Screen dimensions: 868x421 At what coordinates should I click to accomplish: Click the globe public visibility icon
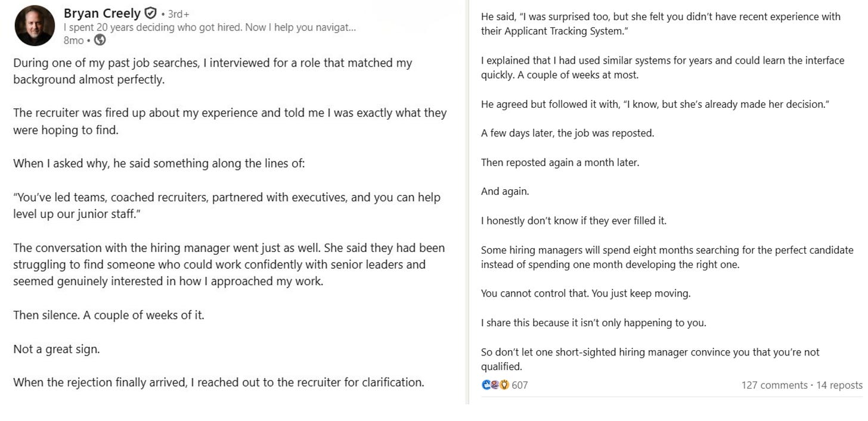(x=100, y=40)
